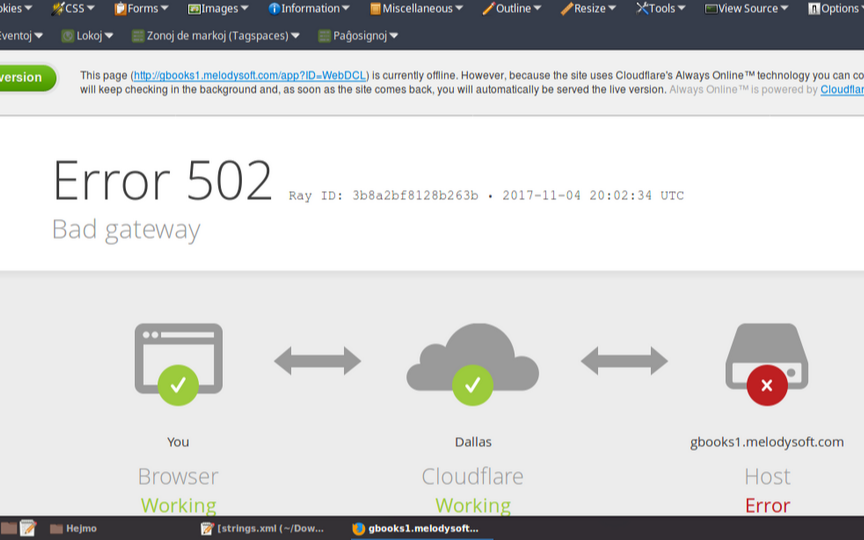Open the Forms toolbar menu
The image size is (864, 540).
[x=141, y=8]
